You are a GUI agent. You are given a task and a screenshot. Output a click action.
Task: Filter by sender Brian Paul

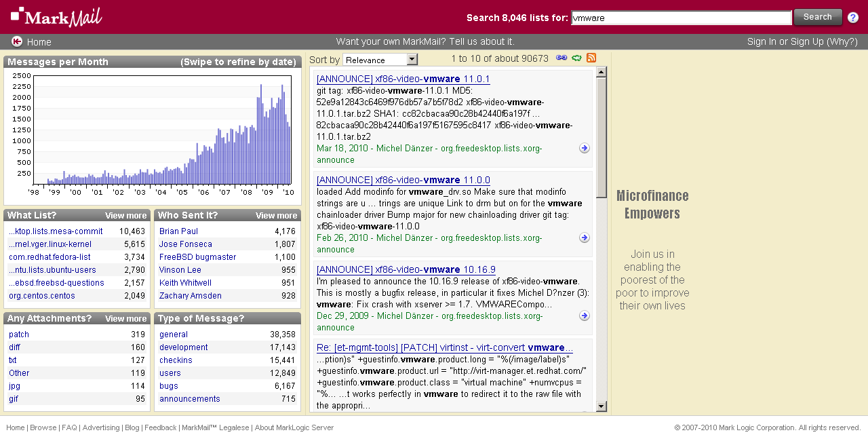pyautogui.click(x=179, y=231)
